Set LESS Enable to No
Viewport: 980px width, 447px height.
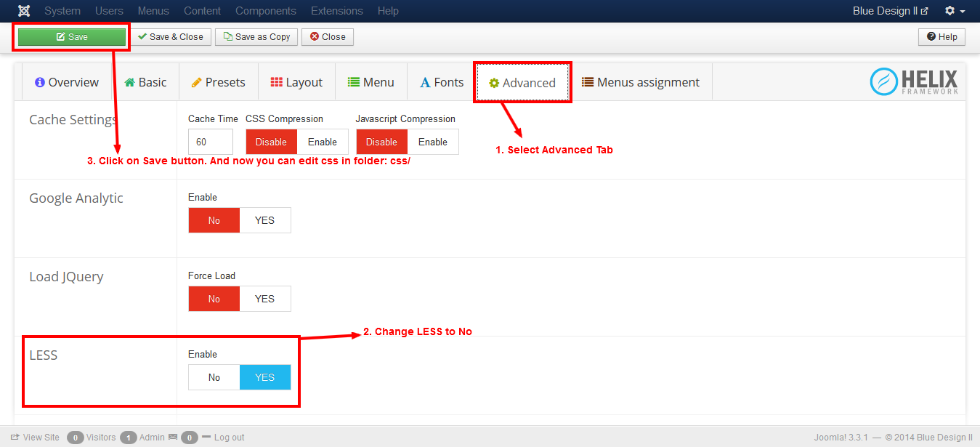(214, 377)
